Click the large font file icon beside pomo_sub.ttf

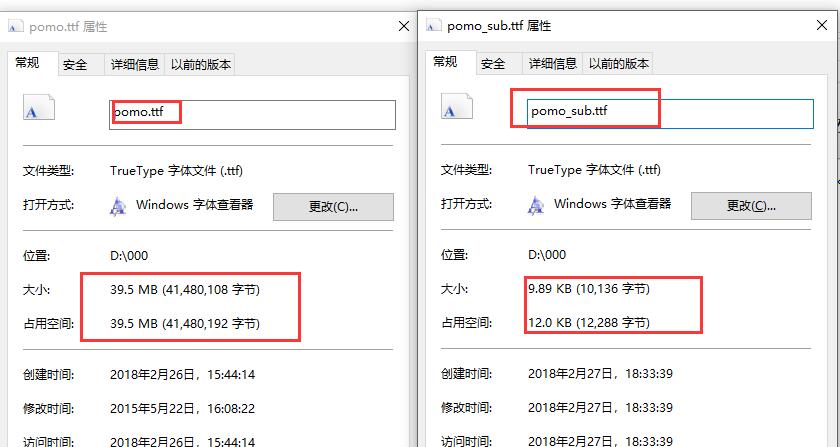457,106
